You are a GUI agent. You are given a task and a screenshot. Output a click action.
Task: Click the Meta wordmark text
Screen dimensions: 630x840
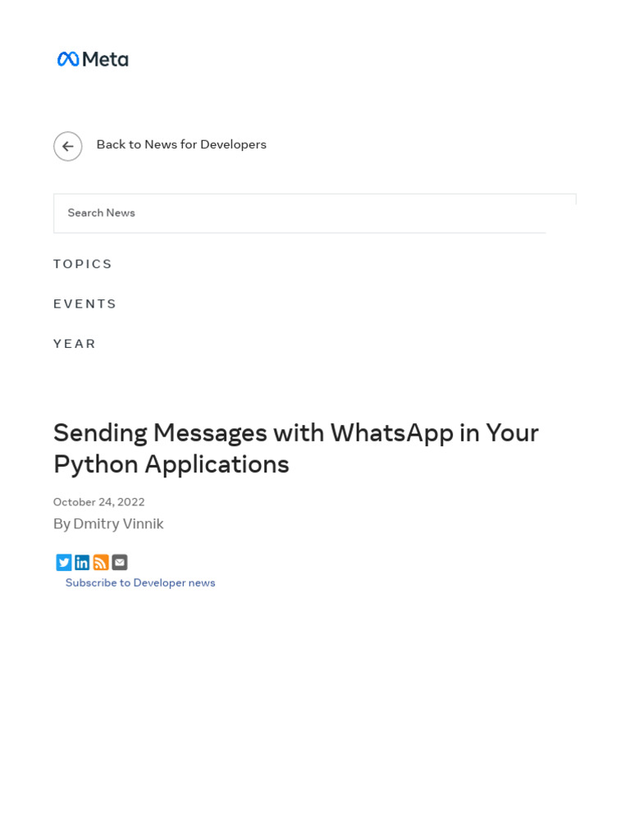point(105,59)
